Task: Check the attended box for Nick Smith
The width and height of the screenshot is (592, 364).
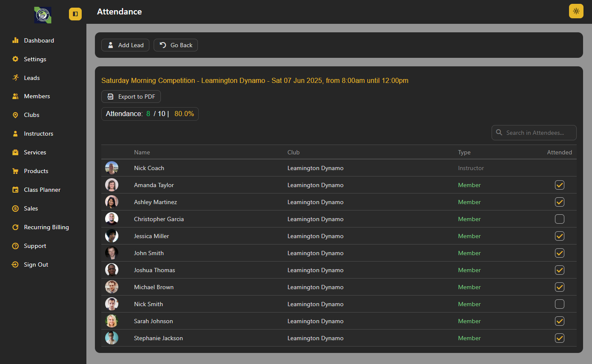Action: point(559,304)
